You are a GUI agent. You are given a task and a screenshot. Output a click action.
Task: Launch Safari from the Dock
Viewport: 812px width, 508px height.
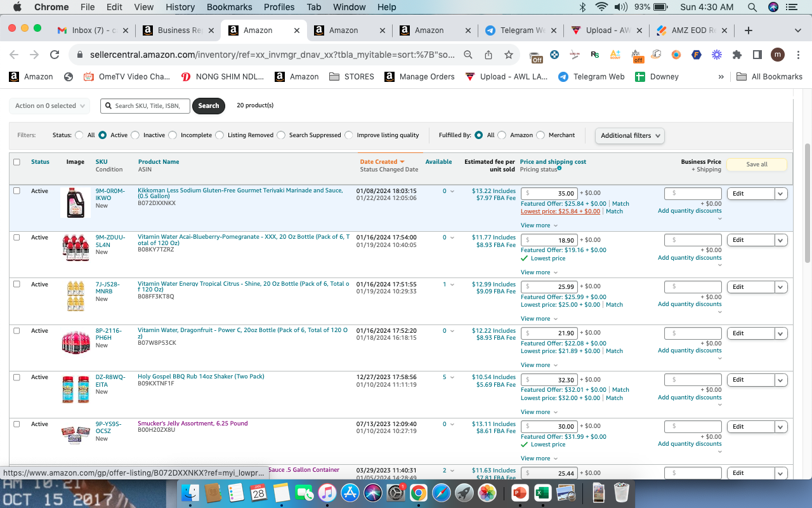[x=442, y=493]
